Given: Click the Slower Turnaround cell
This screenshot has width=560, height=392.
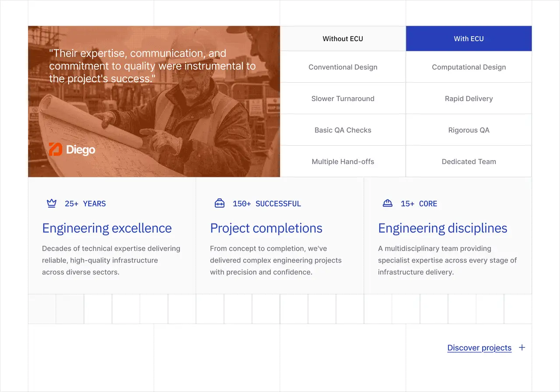Looking at the screenshot, I should tap(343, 98).
